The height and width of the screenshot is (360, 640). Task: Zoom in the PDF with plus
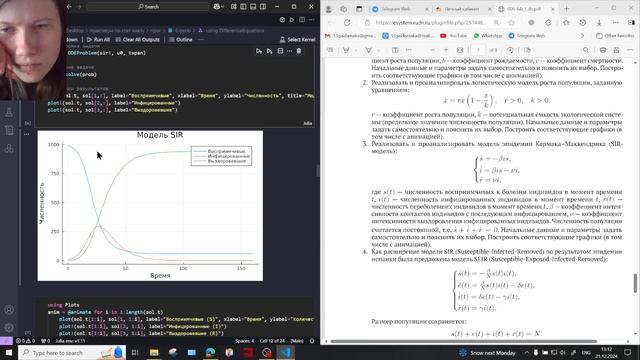click(x=446, y=50)
